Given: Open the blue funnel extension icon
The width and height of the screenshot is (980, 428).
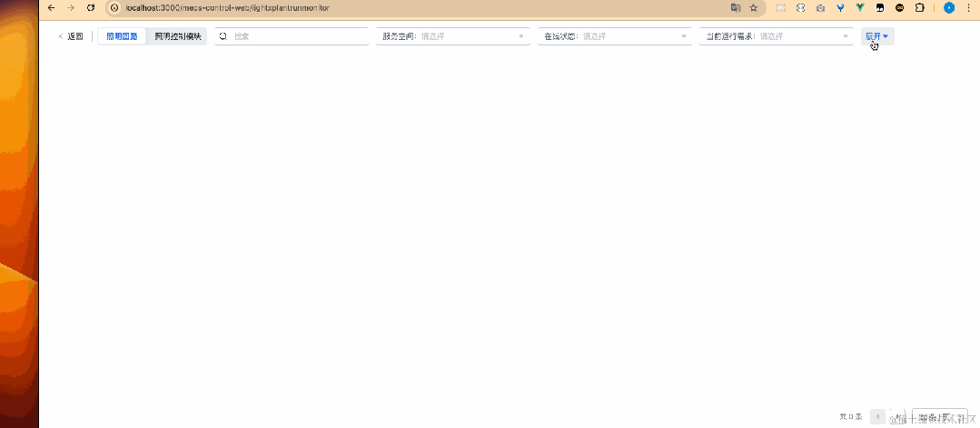Looking at the screenshot, I should click(x=841, y=8).
